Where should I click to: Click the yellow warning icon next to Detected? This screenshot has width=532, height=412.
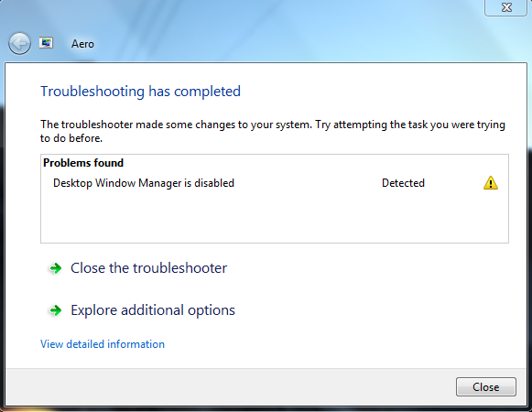[490, 183]
